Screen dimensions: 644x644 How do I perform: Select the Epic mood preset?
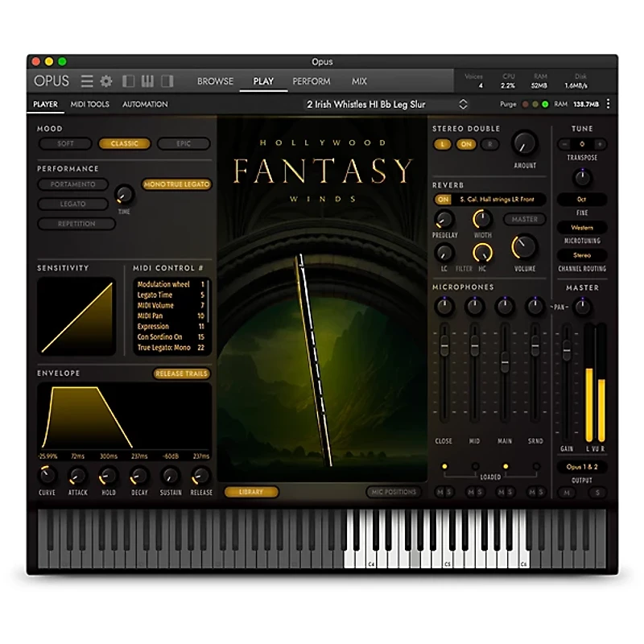[x=184, y=142]
